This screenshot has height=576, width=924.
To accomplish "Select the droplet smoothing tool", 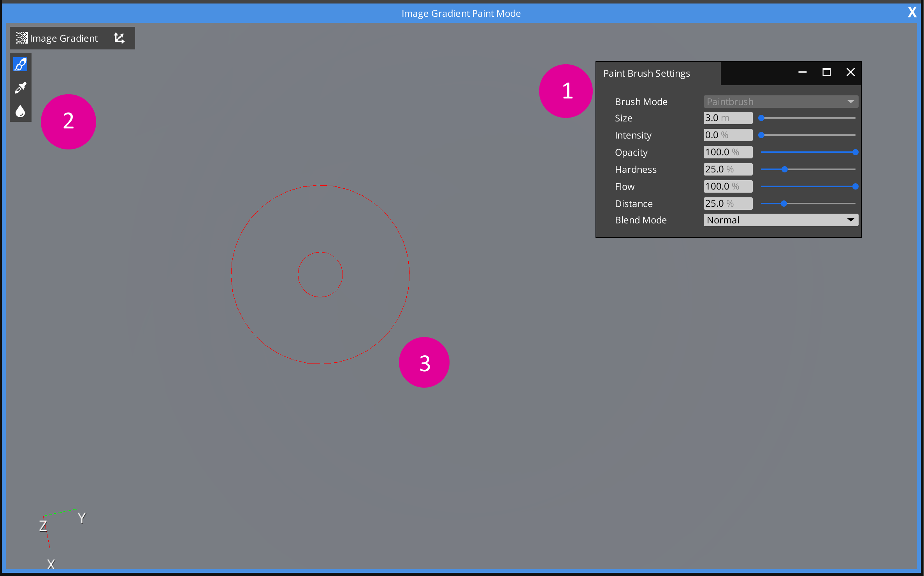I will coord(20,111).
